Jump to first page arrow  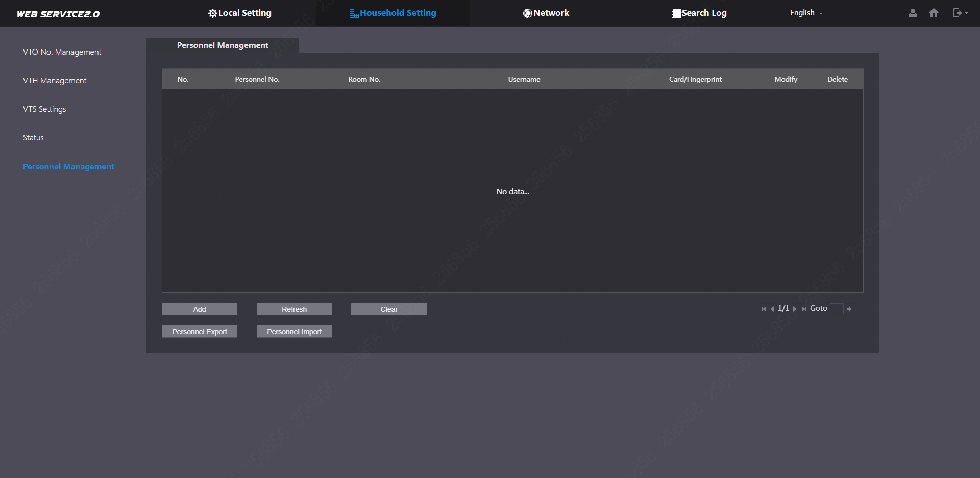764,309
